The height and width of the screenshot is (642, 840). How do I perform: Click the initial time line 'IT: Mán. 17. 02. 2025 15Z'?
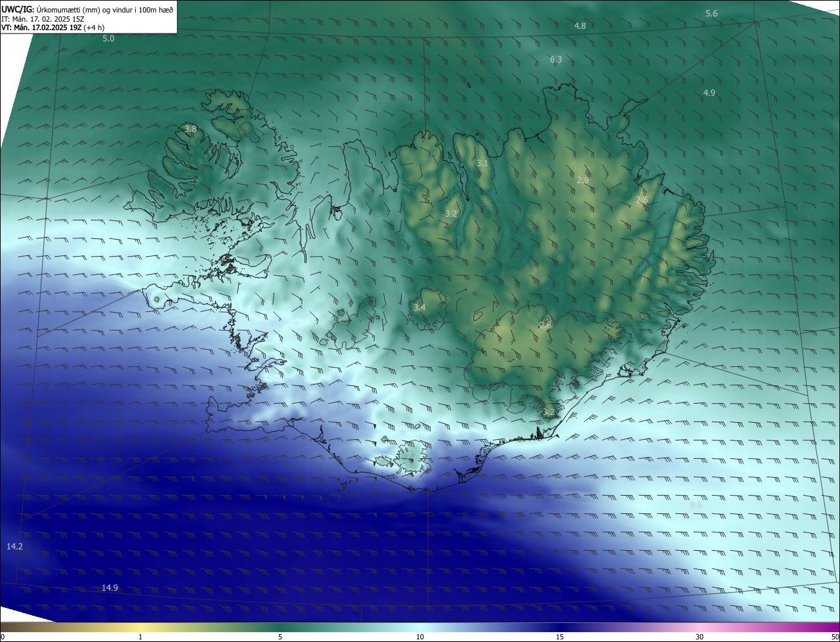click(x=41, y=18)
